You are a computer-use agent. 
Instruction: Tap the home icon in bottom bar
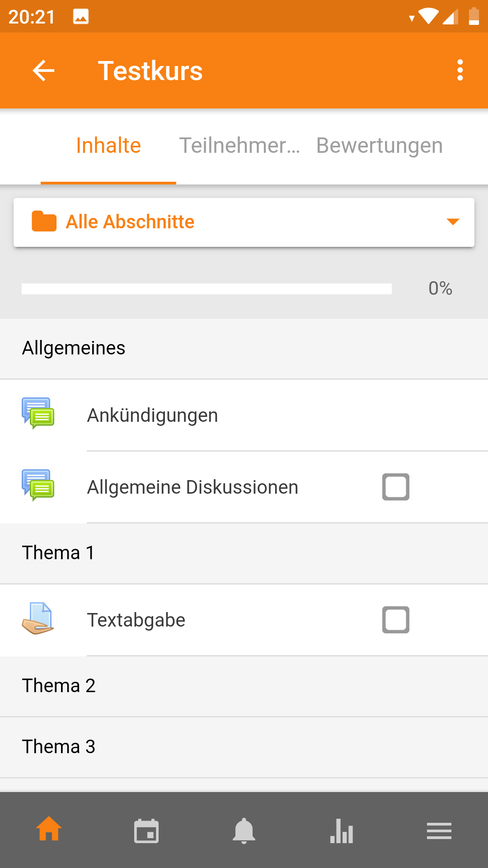tap(49, 830)
